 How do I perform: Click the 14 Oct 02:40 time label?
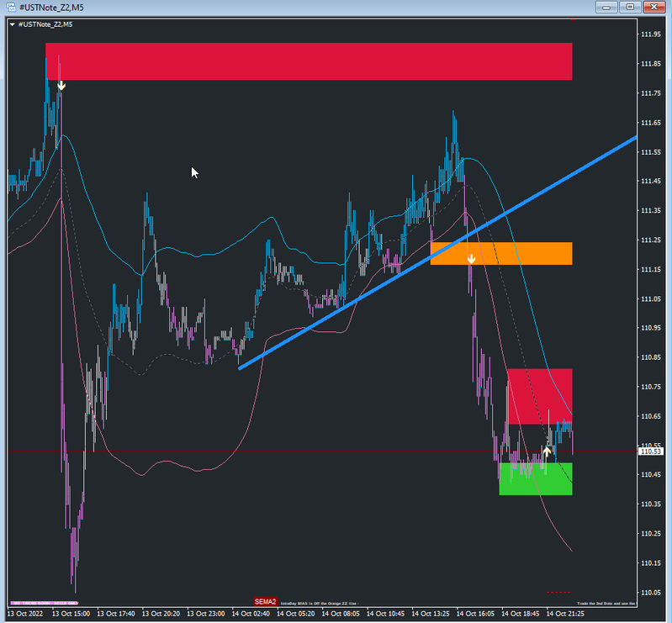251,614
